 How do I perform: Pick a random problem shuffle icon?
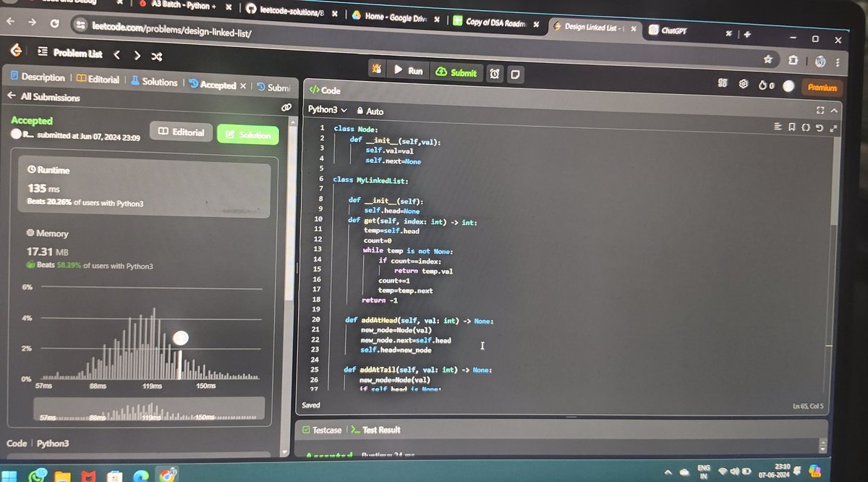(x=157, y=56)
